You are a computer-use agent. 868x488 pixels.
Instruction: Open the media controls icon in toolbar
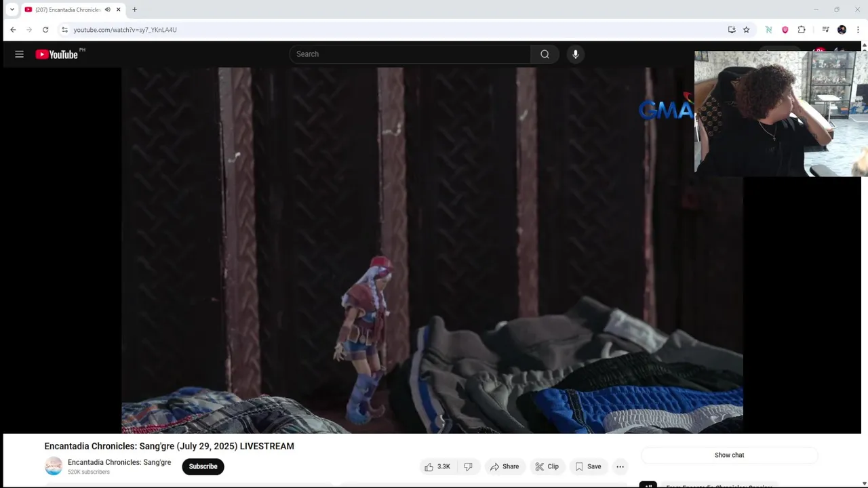click(825, 30)
